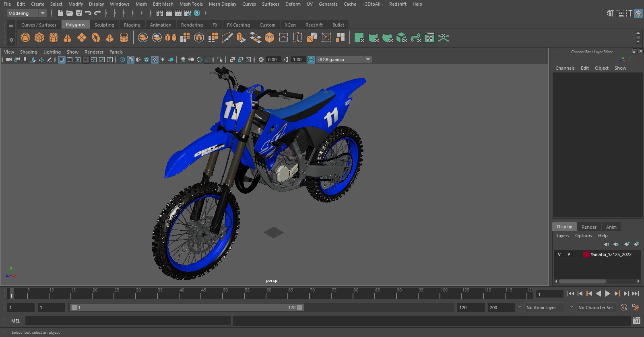This screenshot has width=644, height=337.
Task: Click the Open Scene folder icon
Action: [x=70, y=13]
